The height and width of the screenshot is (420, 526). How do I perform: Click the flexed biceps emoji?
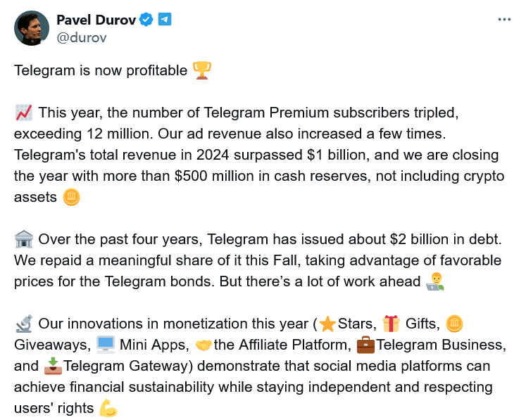[108, 408]
